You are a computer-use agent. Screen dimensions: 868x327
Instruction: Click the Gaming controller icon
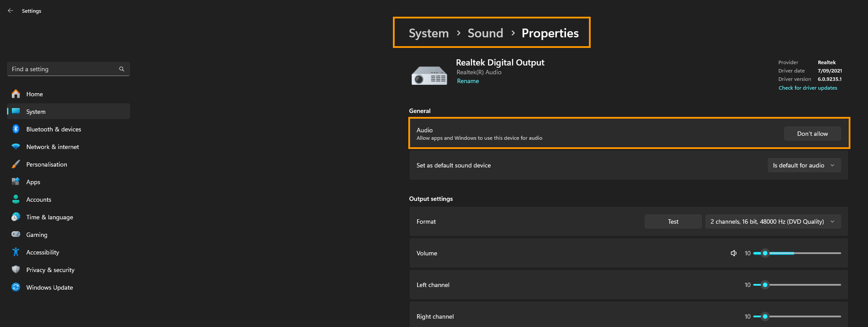tap(16, 234)
